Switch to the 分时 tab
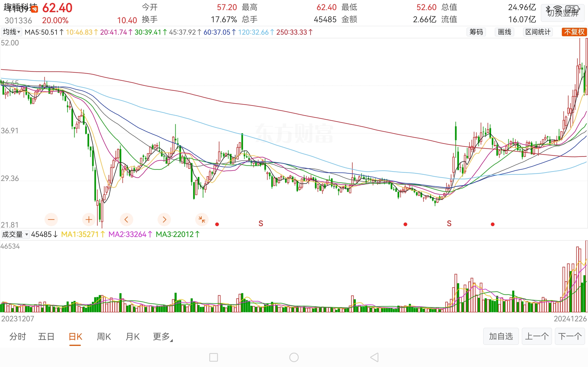 17,336
